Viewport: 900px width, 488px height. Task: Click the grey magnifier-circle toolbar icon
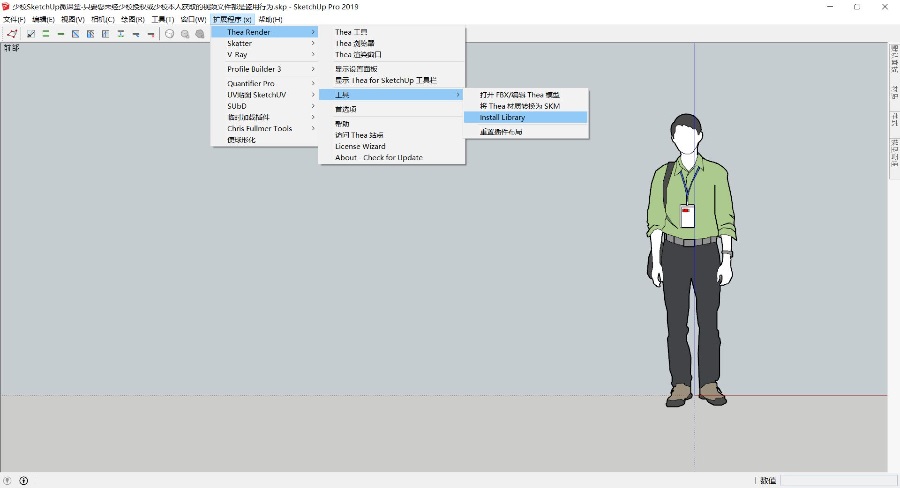(x=185, y=34)
